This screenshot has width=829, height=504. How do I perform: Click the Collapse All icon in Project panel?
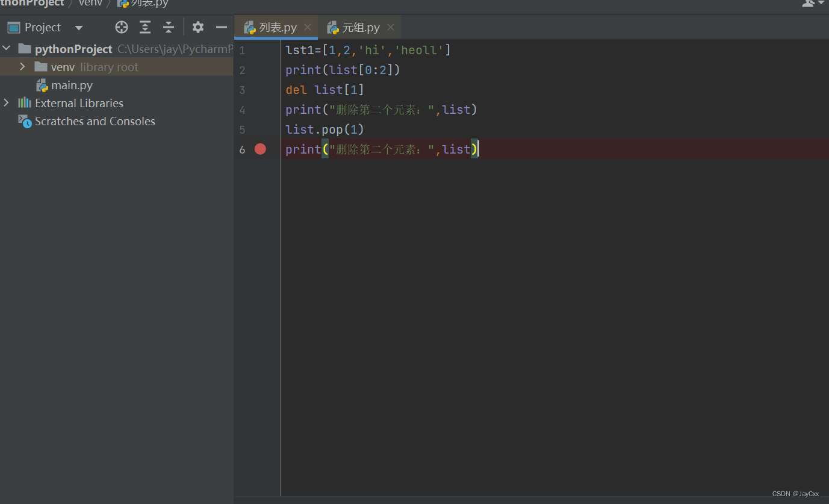pyautogui.click(x=168, y=26)
